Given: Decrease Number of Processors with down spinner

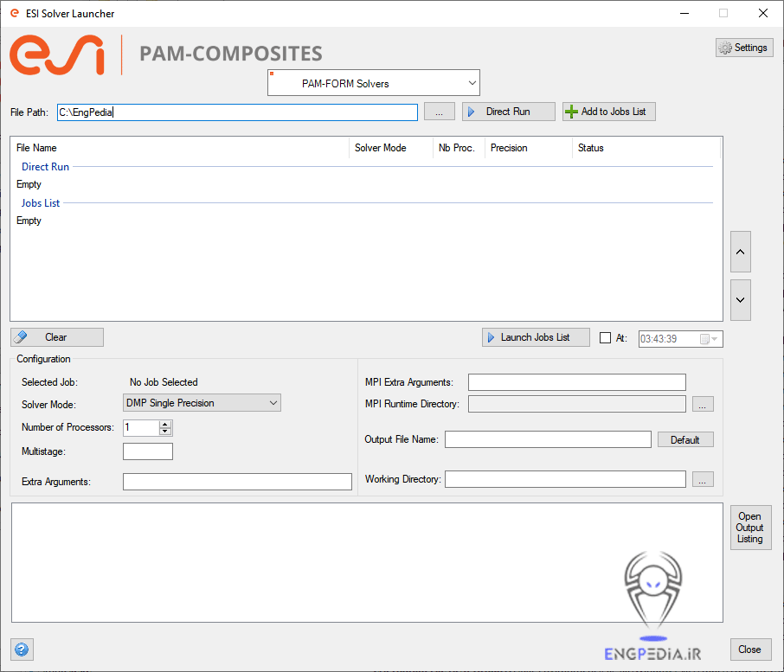Looking at the screenshot, I should (165, 432).
